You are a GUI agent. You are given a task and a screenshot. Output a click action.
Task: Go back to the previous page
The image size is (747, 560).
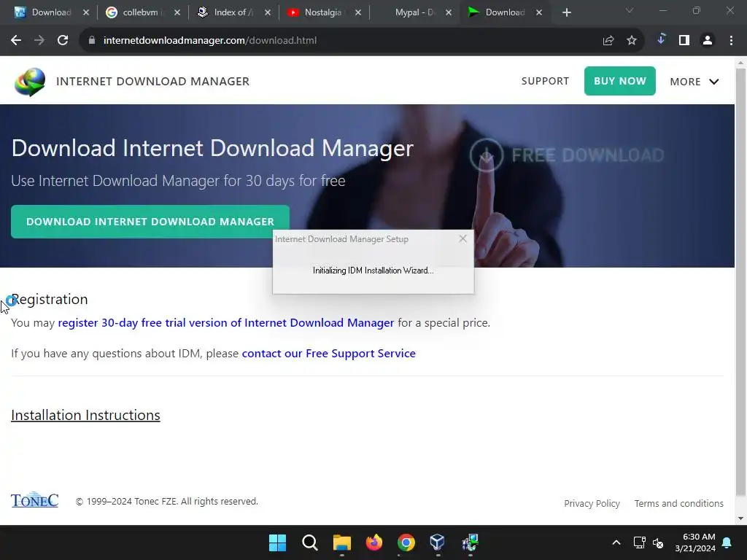click(x=16, y=41)
